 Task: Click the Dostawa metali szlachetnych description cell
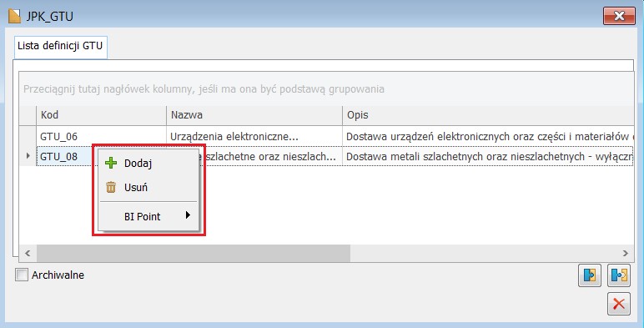coord(488,156)
